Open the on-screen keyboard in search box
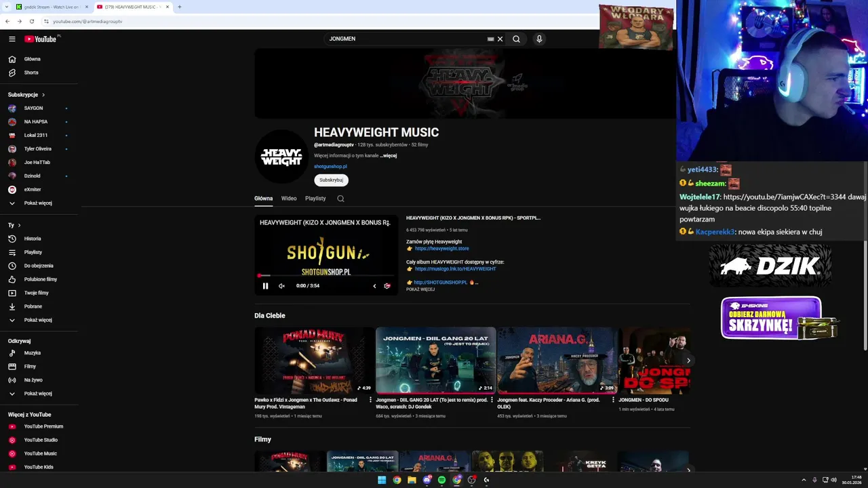The image size is (868, 488). pyautogui.click(x=490, y=39)
